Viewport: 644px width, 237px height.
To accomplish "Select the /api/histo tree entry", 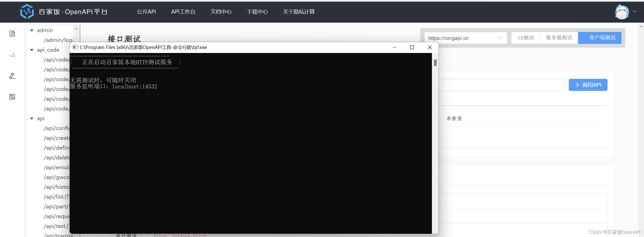I will [57, 187].
